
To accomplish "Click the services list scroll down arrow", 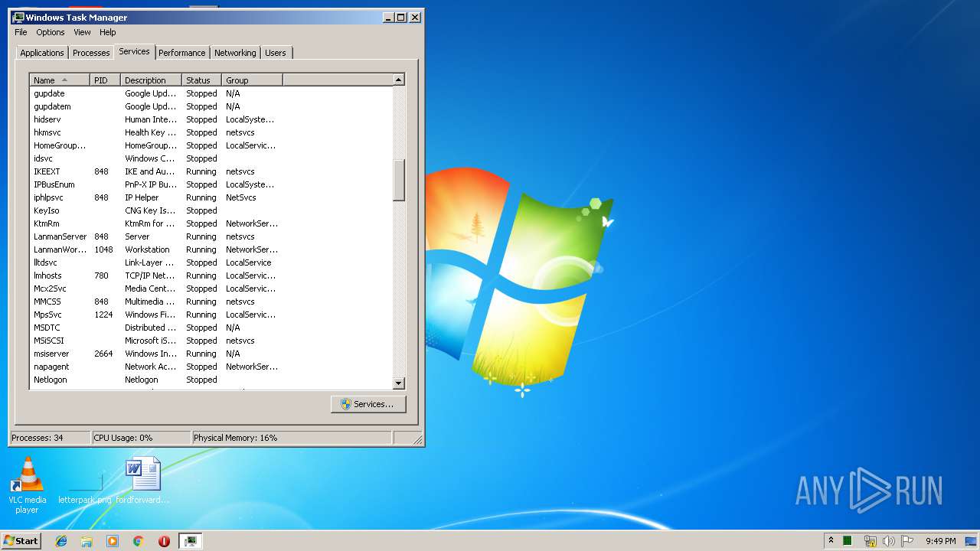I will point(398,383).
